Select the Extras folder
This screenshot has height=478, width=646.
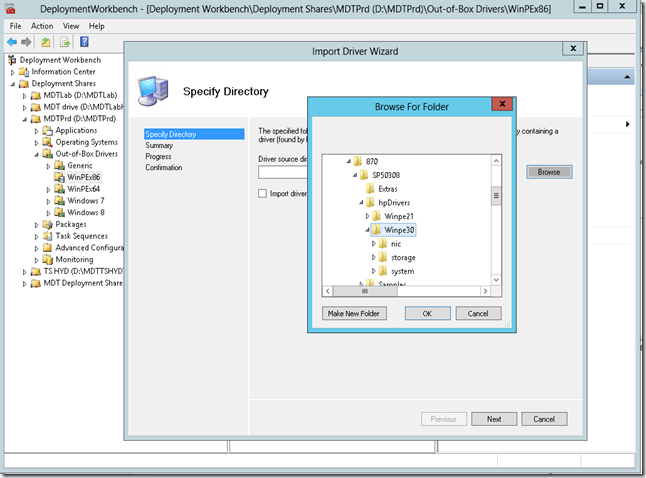387,188
